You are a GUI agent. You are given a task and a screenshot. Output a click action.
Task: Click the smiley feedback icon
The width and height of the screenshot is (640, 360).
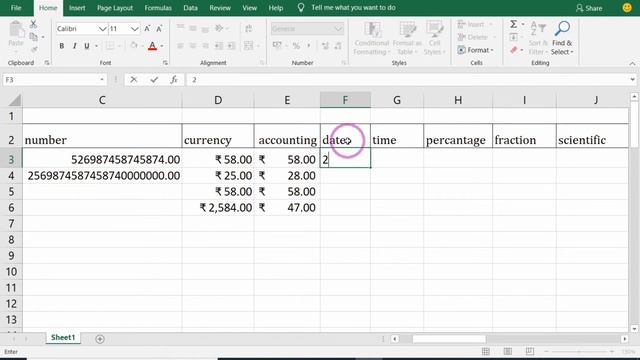(x=627, y=8)
